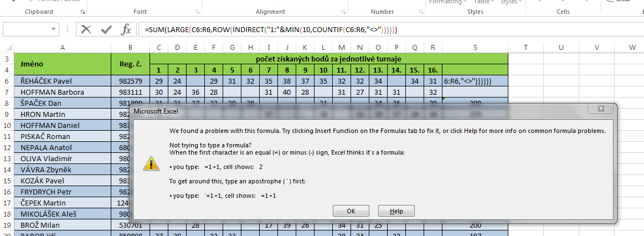Click the 'HRON Martin' name cell
Viewport: 644px width, 236px height.
63,114
